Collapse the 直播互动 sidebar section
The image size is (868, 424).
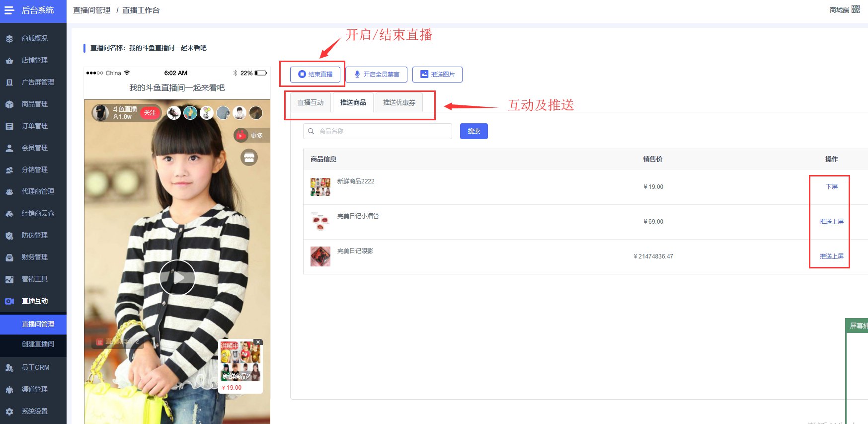pyautogui.click(x=33, y=301)
